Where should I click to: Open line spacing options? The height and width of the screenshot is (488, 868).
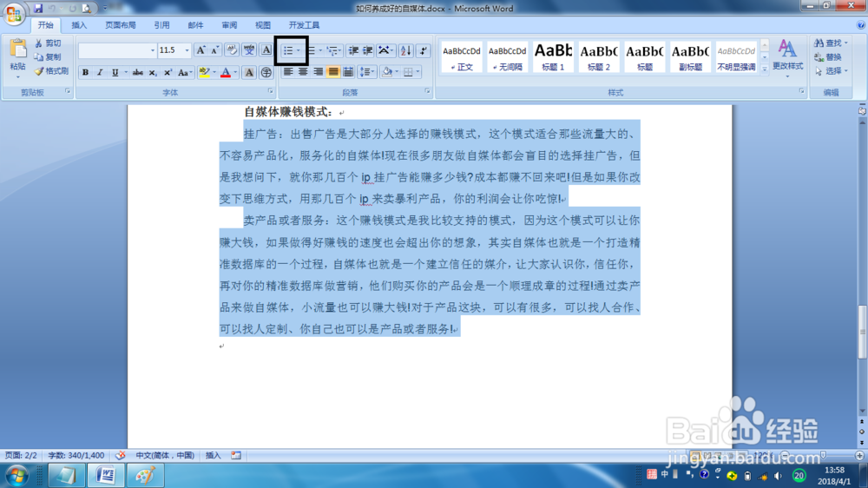click(366, 71)
